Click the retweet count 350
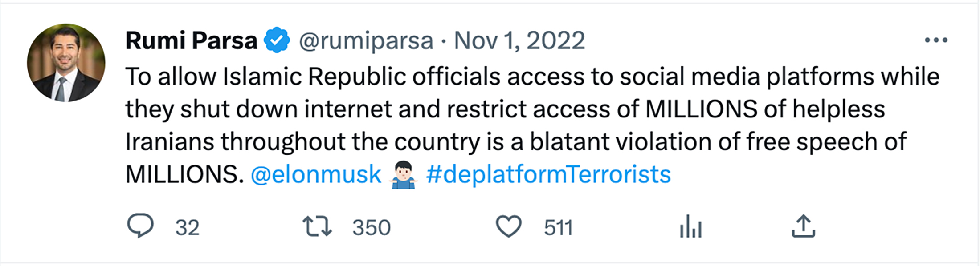The image size is (980, 266). tap(372, 228)
